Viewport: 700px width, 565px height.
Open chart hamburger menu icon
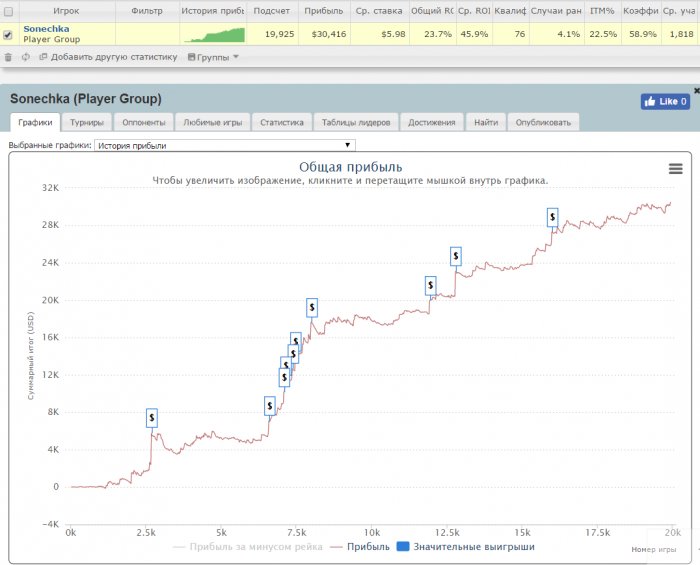(x=675, y=168)
